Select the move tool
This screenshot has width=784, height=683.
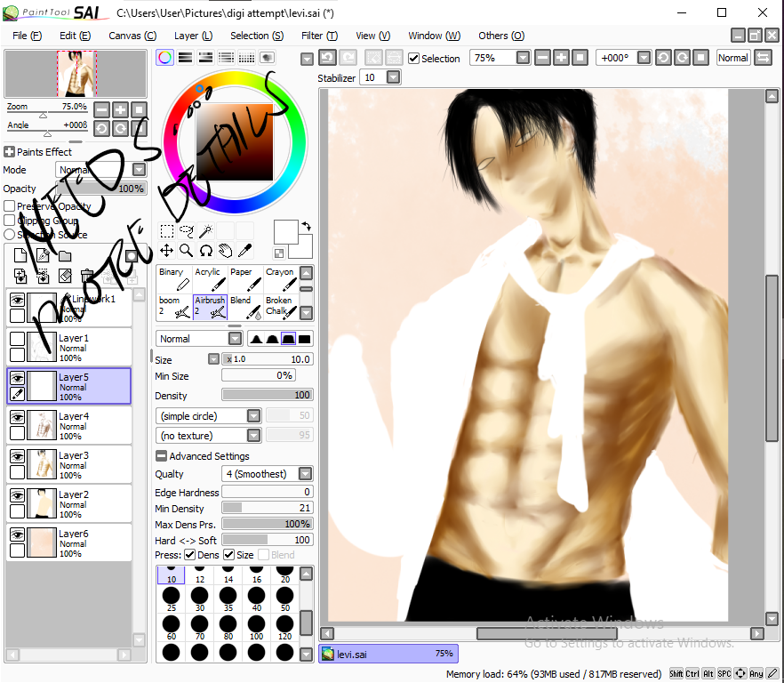[166, 251]
